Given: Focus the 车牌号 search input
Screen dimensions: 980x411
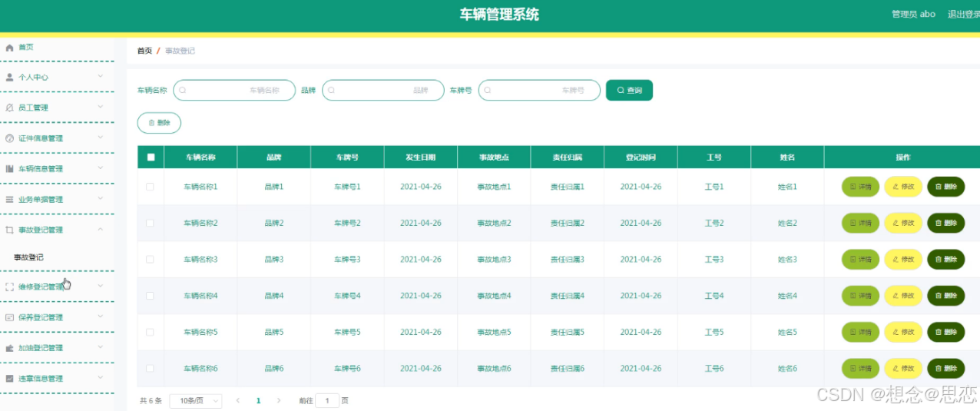Looking at the screenshot, I should pyautogui.click(x=539, y=91).
